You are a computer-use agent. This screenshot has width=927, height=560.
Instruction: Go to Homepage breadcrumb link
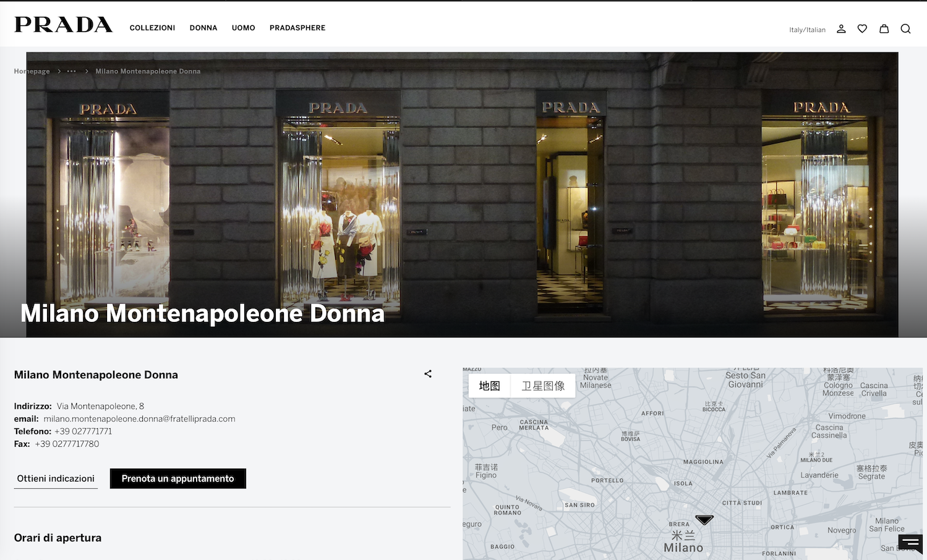click(x=32, y=71)
